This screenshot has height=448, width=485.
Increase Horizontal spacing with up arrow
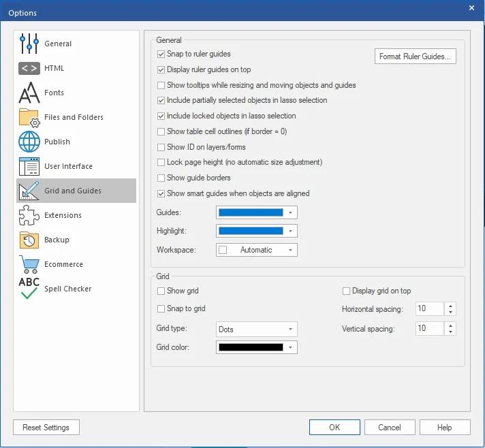450,306
